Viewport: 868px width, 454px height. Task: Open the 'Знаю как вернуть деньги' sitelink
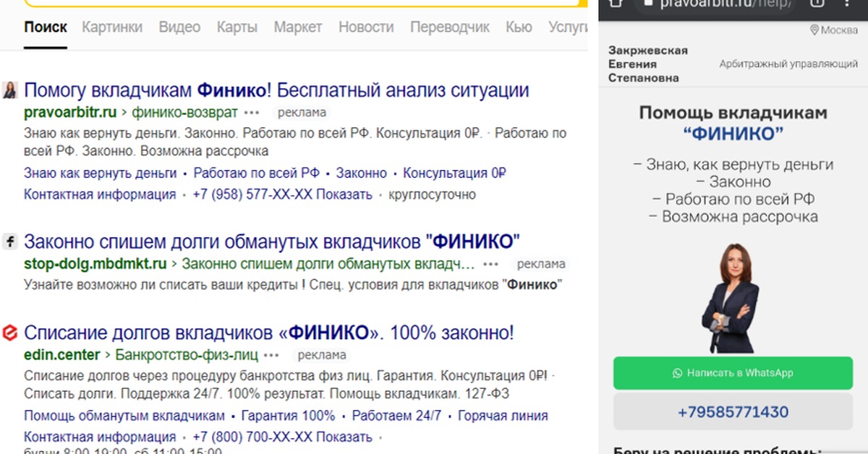click(101, 174)
